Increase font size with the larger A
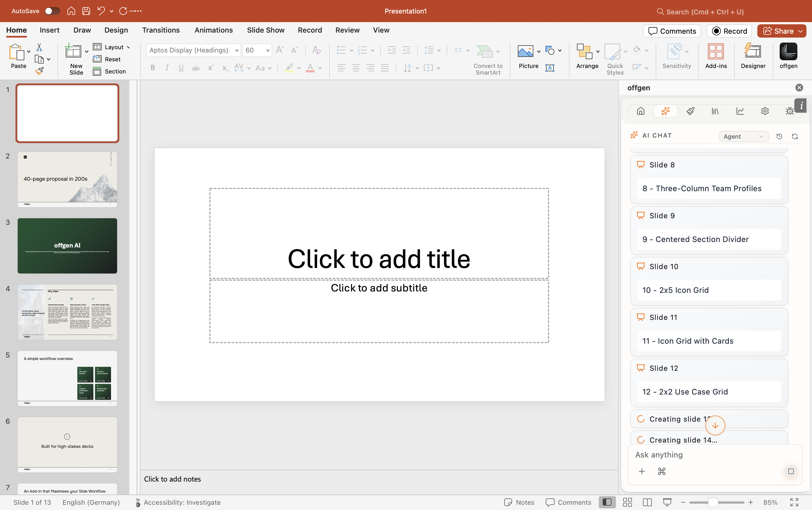Screen dimensions: 812x510 click(280, 50)
